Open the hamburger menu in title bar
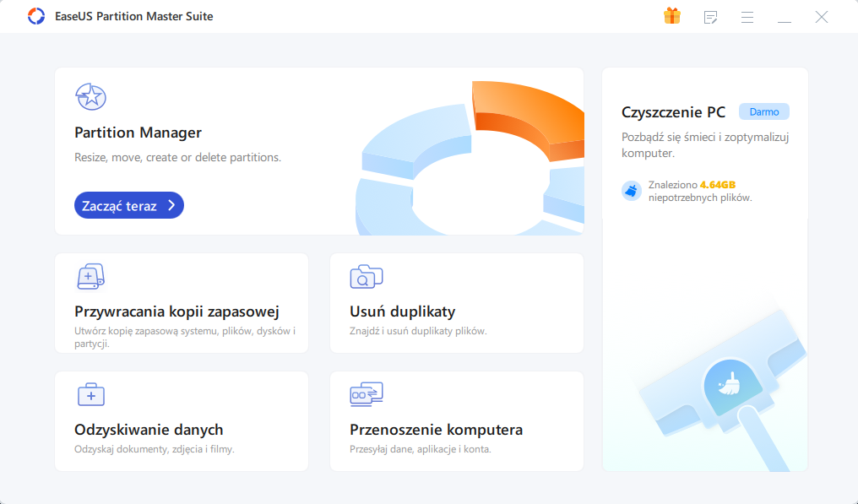 pos(747,18)
